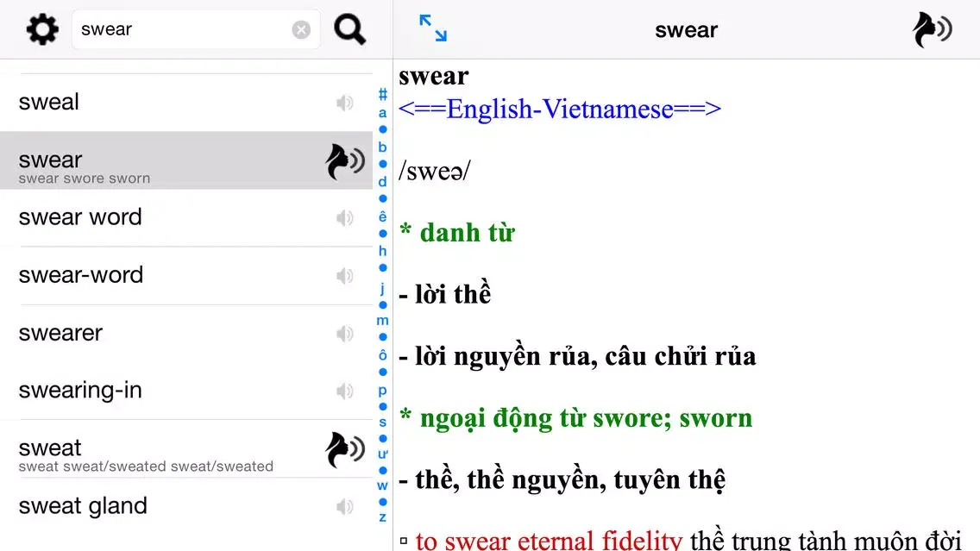
Task: Jump to letter ô in index
Action: coord(382,355)
